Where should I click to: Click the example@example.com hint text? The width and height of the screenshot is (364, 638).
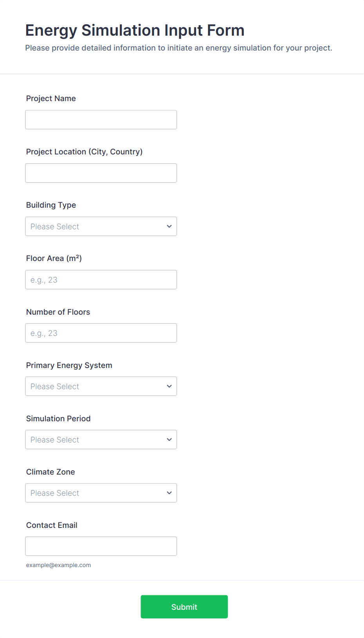[58, 565]
